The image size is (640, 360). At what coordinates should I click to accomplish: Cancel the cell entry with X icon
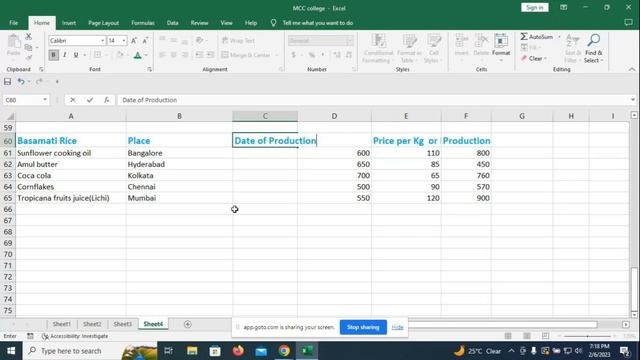click(73, 100)
